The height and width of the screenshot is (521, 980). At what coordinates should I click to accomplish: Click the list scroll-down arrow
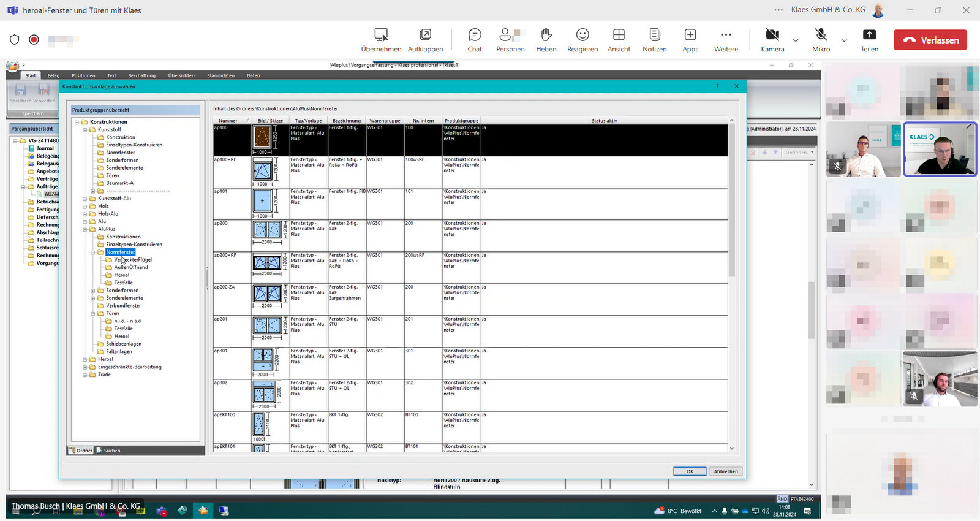(x=731, y=449)
